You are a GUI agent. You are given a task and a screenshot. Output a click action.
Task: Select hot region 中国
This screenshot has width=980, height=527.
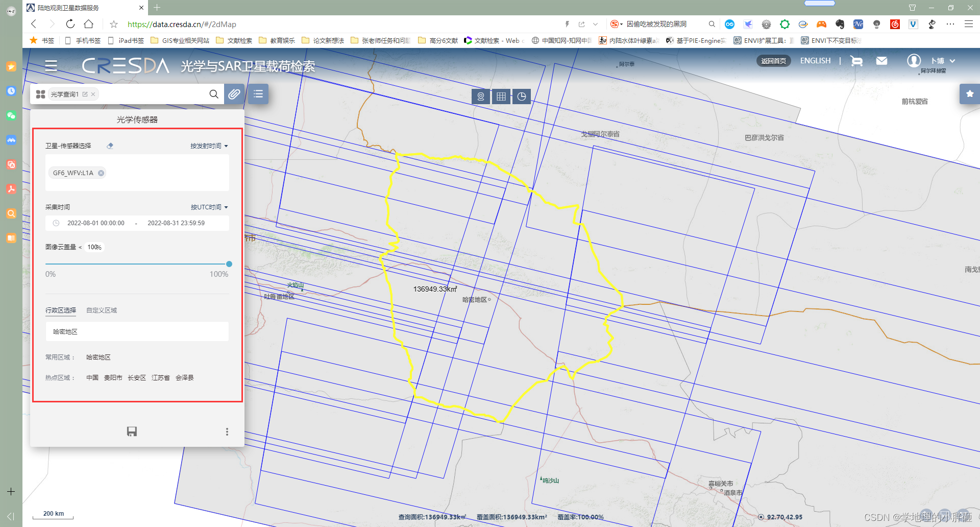click(92, 378)
